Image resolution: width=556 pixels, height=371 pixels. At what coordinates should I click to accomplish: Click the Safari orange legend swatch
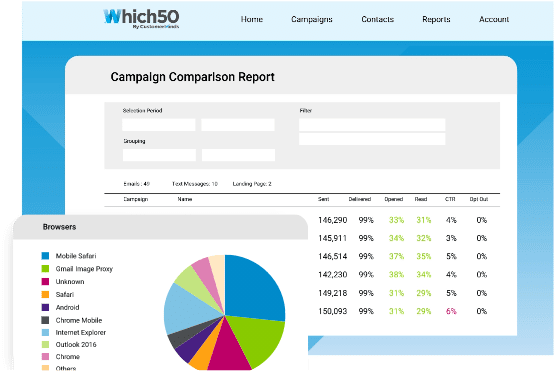[45, 294]
